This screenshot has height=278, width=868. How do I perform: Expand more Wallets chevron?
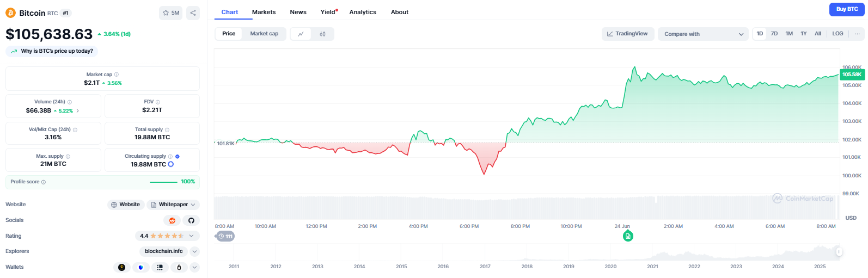tap(194, 267)
